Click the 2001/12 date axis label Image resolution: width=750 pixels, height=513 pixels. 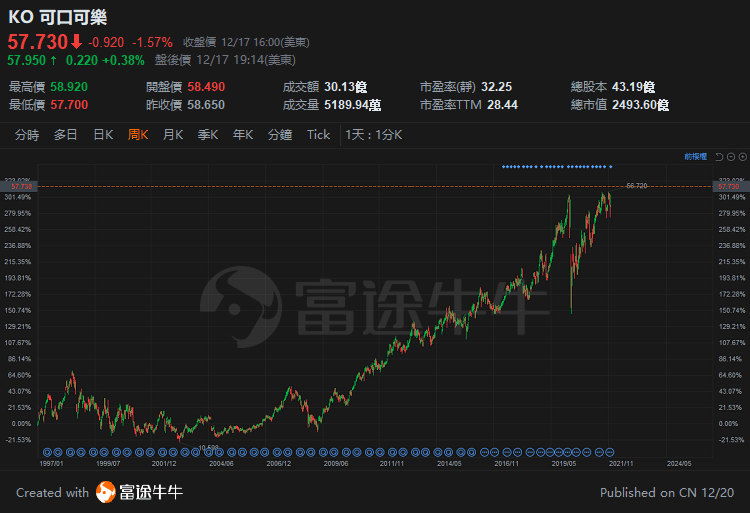pyautogui.click(x=164, y=463)
